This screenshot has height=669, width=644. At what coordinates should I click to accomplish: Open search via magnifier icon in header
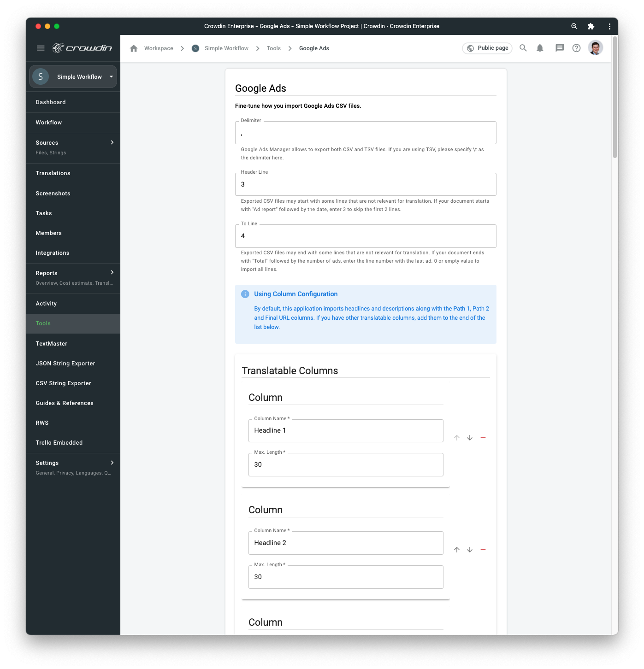coord(523,48)
